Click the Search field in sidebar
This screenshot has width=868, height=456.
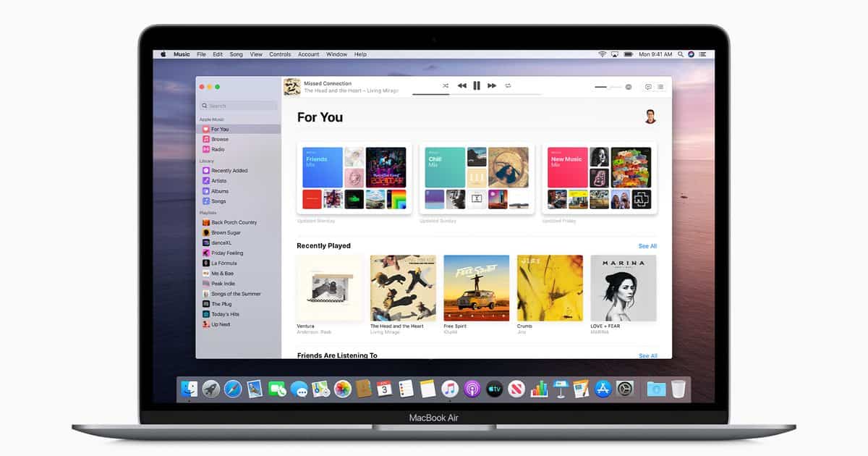coord(239,106)
